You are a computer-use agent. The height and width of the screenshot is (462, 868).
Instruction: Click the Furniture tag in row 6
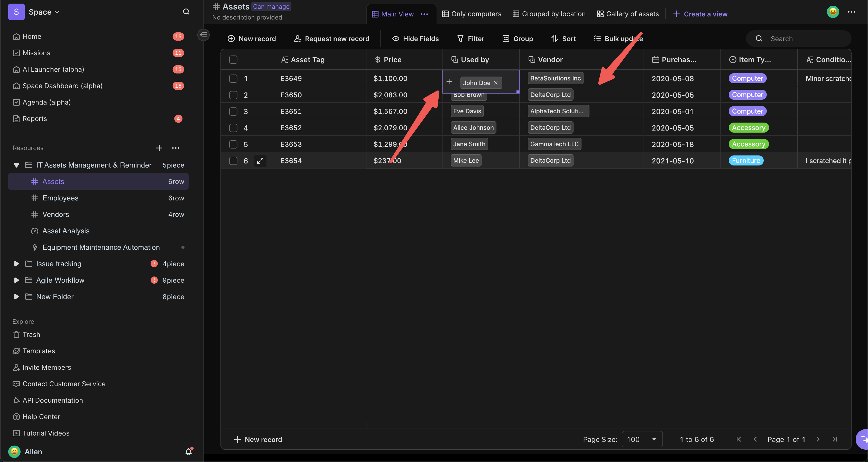pyautogui.click(x=746, y=161)
